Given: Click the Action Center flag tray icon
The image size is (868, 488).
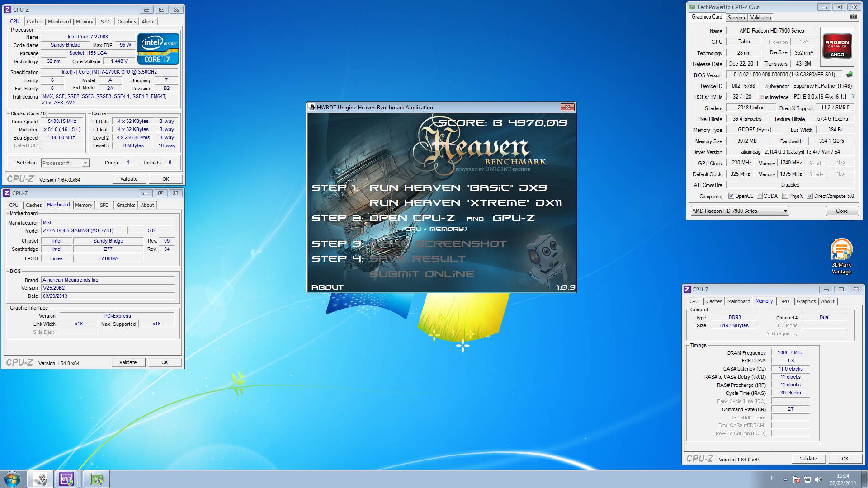Looking at the screenshot, I should (797, 479).
